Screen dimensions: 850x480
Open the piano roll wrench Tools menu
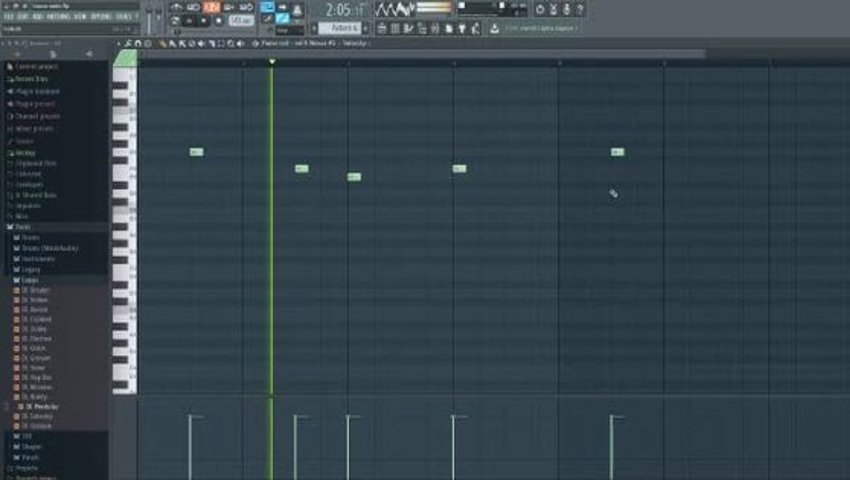[128, 43]
